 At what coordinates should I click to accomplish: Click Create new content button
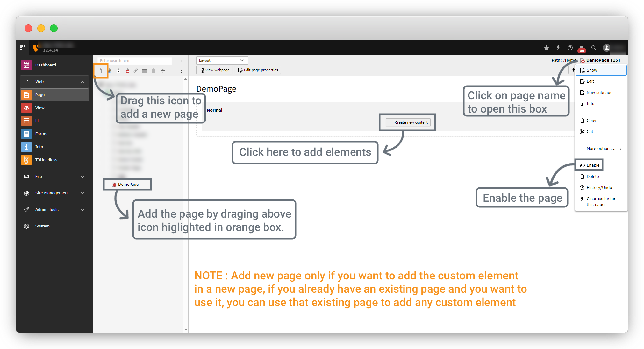click(408, 122)
